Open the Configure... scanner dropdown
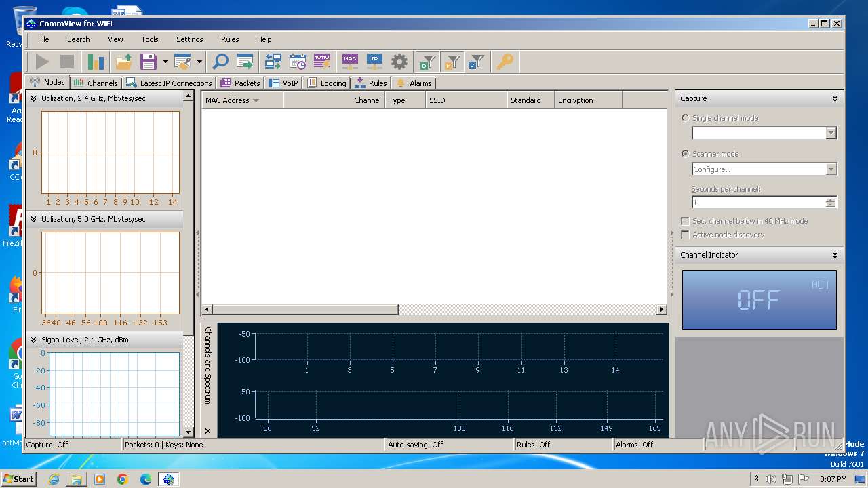The width and height of the screenshot is (868, 488). (x=831, y=169)
